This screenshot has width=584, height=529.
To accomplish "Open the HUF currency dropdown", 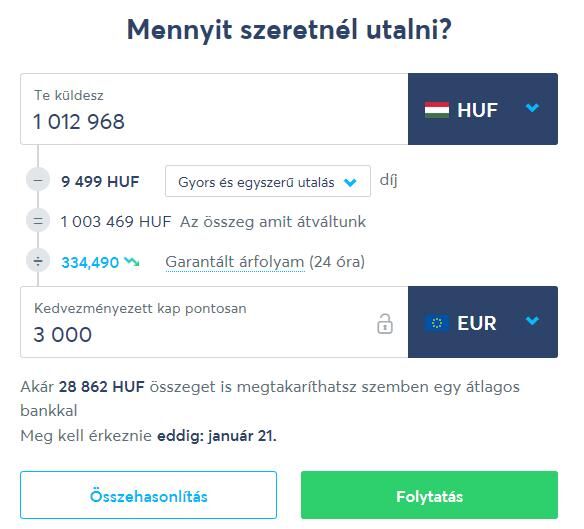I will [483, 109].
